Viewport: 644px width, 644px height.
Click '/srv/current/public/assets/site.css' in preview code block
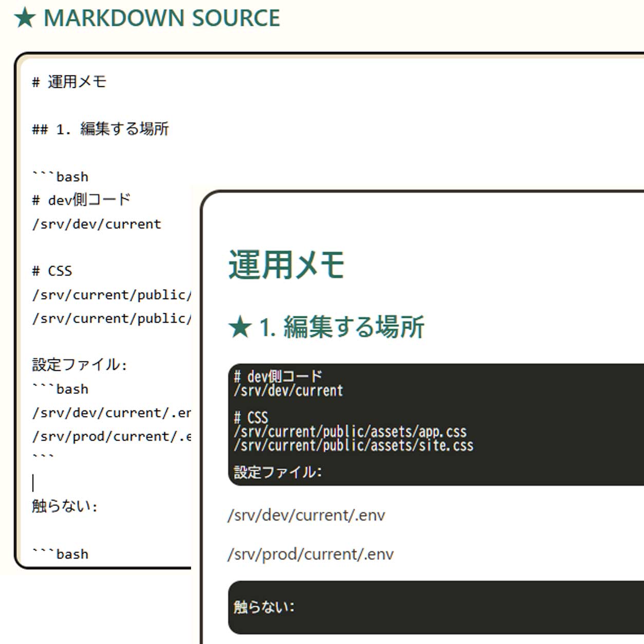click(x=353, y=445)
